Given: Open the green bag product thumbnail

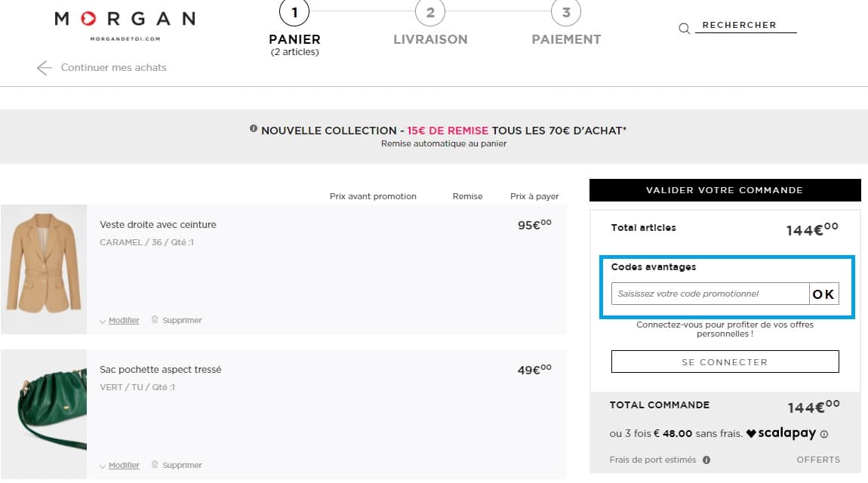Looking at the screenshot, I should click(44, 414).
